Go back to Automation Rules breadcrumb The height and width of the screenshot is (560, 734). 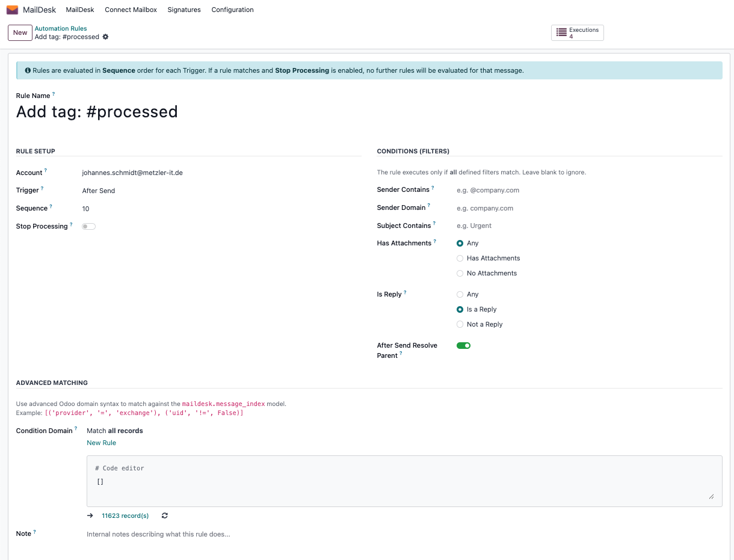click(x=61, y=28)
